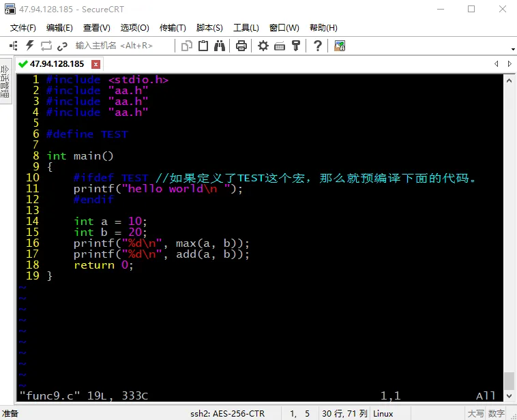Viewport: 517px width, 420px height.
Task: Click the 输入主机名 host input field
Action: point(114,46)
